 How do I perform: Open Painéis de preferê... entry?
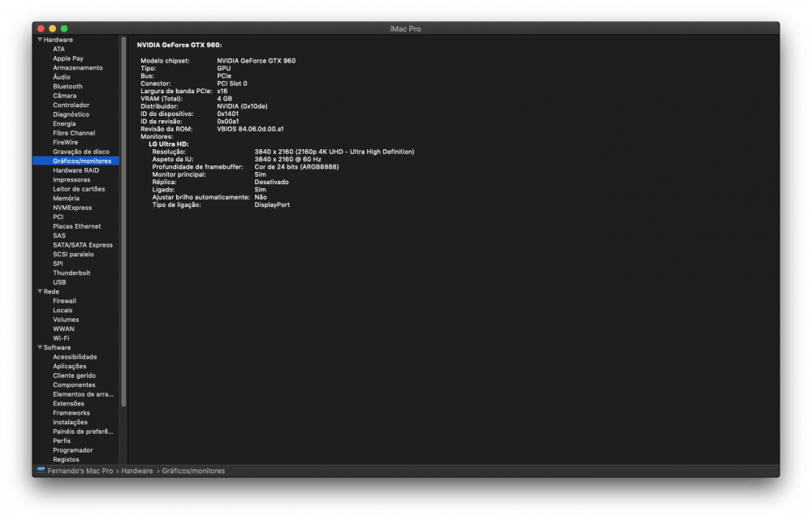point(83,431)
